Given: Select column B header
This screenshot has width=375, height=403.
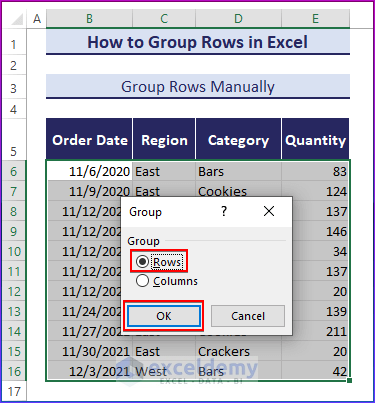Looking at the screenshot, I should (x=89, y=19).
